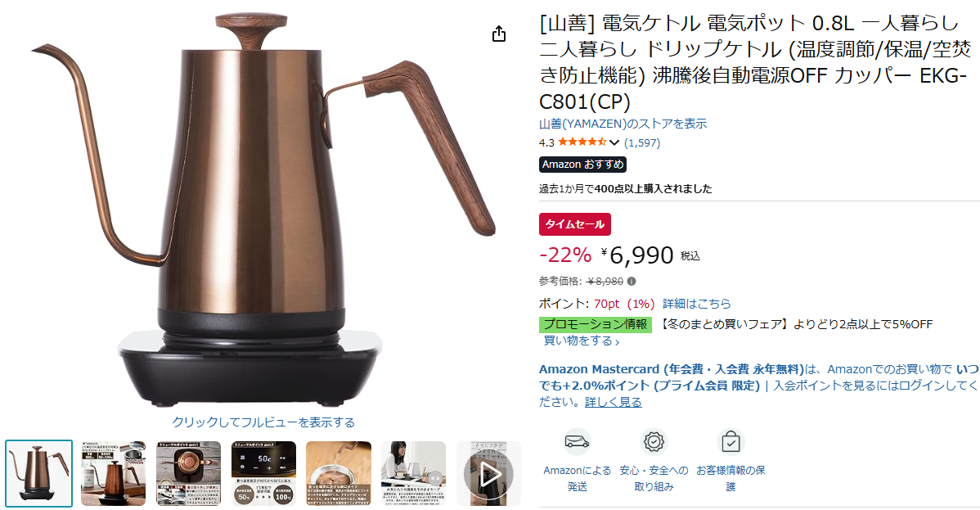Open the Amazon Mastercard 詳しく見る link
This screenshot has width=980, height=510.
coord(614,403)
